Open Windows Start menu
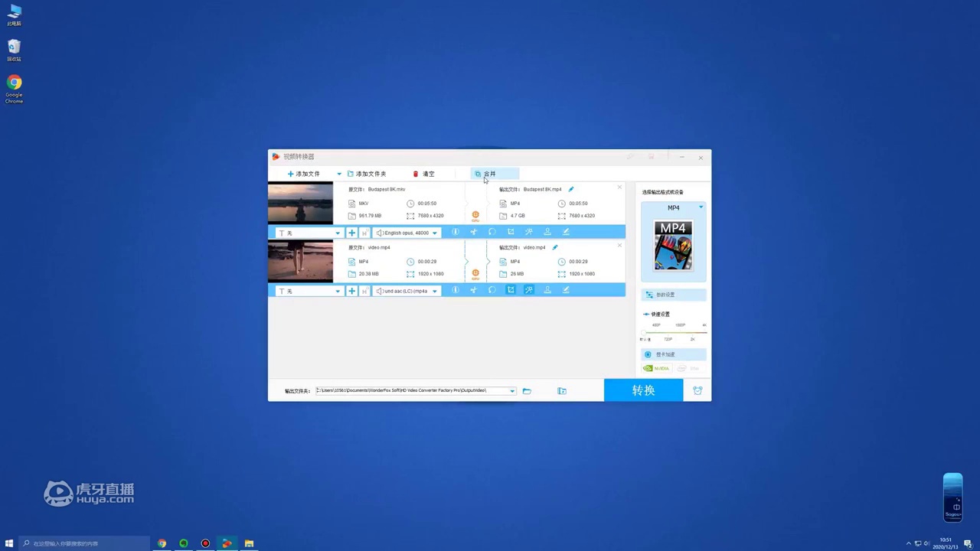The width and height of the screenshot is (980, 551). 9,543
